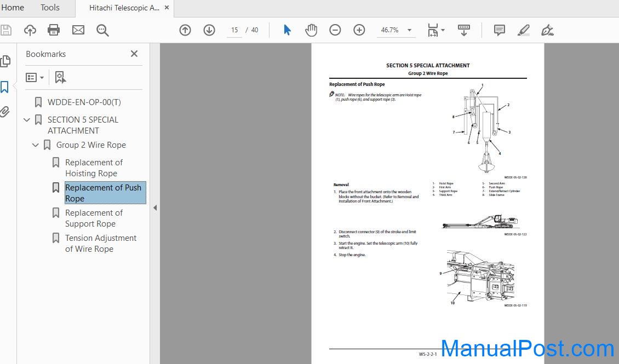Collapse the navigation pane arrow
619x364 pixels.
[x=155, y=207]
